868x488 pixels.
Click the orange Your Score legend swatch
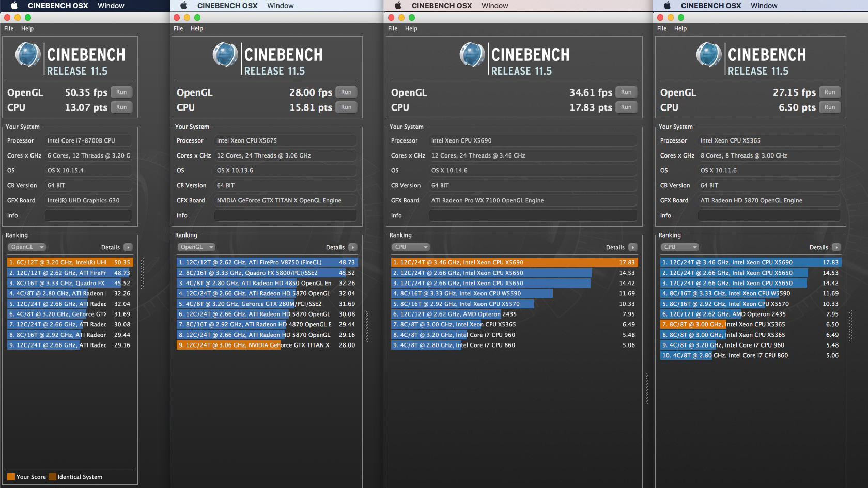click(11, 477)
